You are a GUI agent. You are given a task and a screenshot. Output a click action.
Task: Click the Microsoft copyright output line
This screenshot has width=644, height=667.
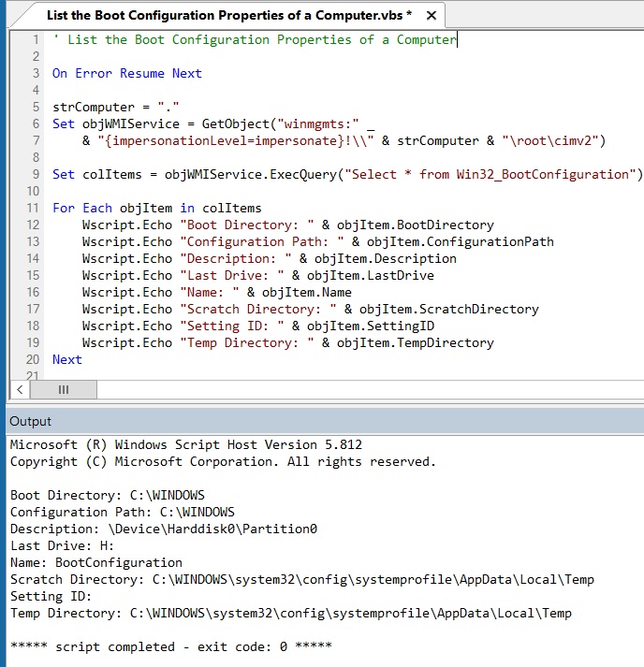point(223,461)
